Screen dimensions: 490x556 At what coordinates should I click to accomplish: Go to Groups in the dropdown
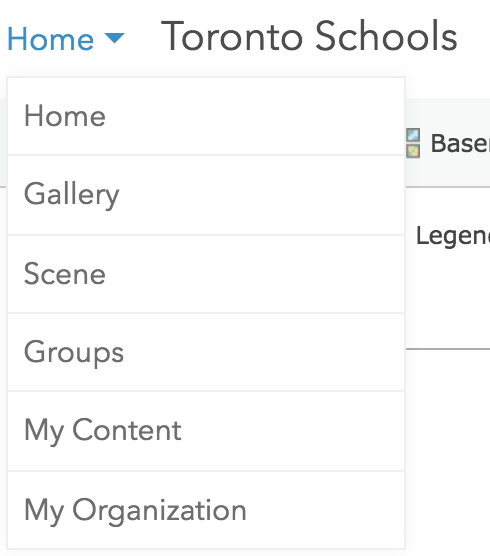coord(206,352)
